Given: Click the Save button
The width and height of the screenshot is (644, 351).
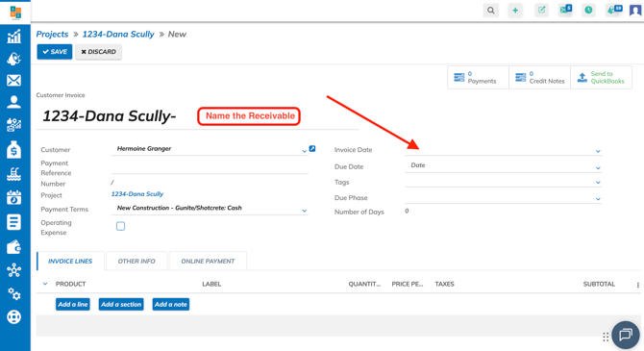Looking at the screenshot, I should point(55,52).
